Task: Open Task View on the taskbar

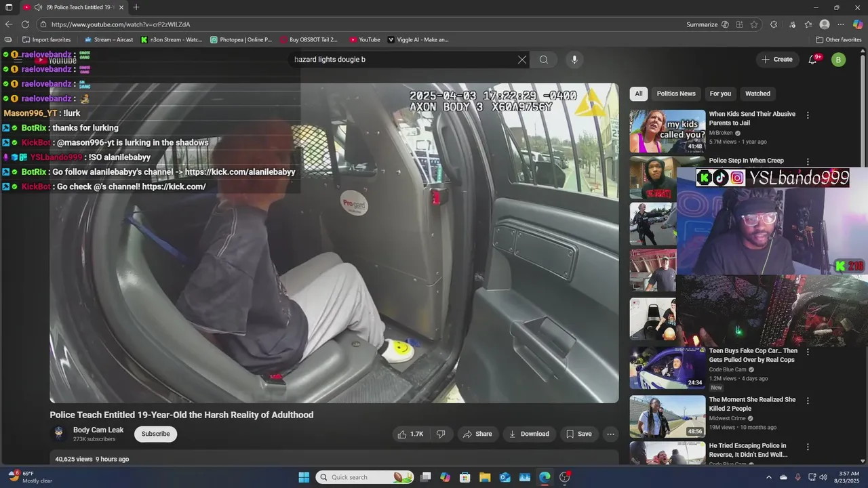Action: [426, 477]
